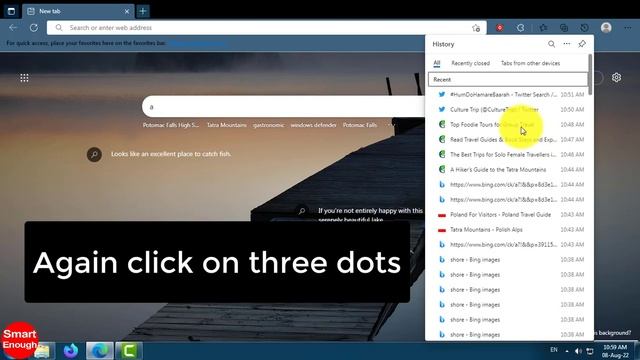Image resolution: width=640 pixels, height=360 pixels.
Task: Open the network icon in system tray
Action: click(590, 351)
